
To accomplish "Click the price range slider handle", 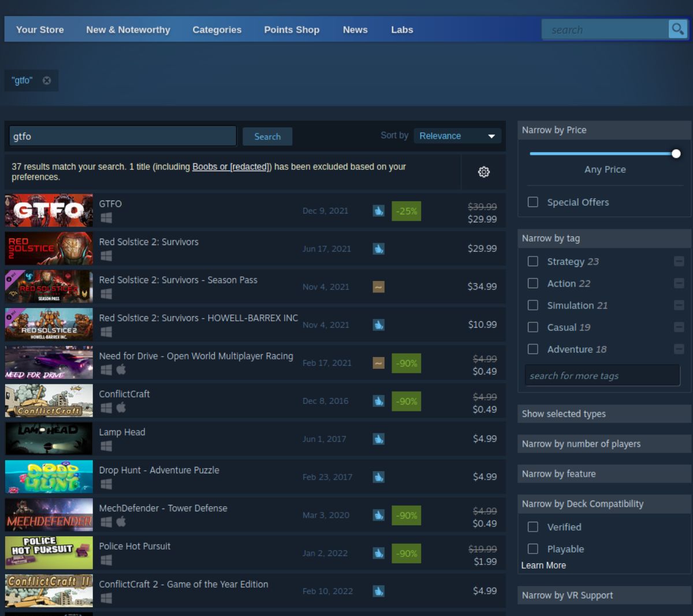I will pyautogui.click(x=676, y=154).
